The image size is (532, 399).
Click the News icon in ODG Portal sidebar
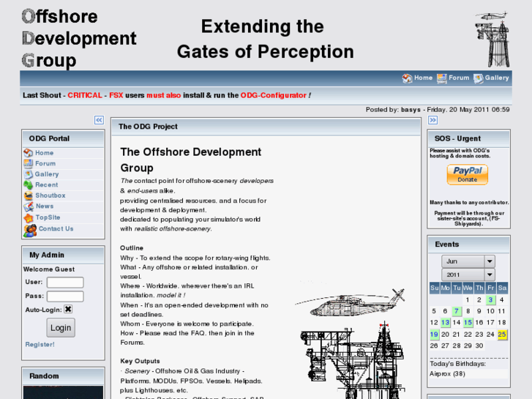coord(28,206)
